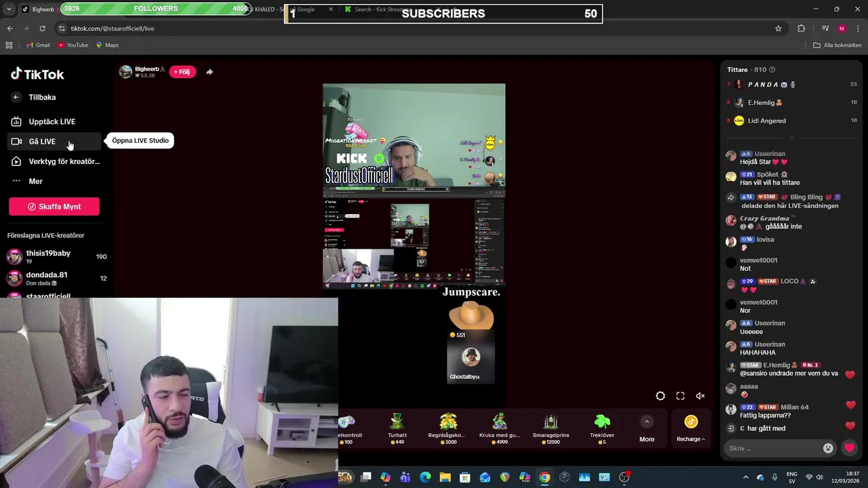Click Spöket's chat message
The image size is (868, 488).
(x=770, y=182)
